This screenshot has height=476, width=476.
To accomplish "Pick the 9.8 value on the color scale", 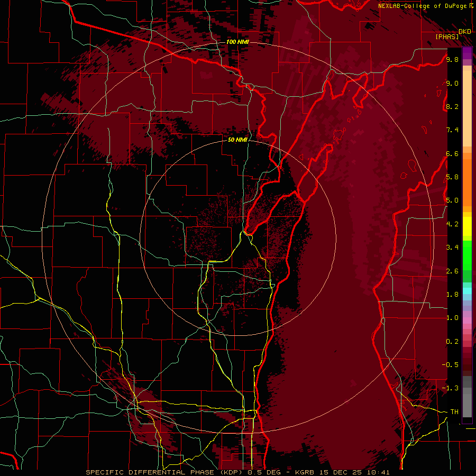I will click(452, 59).
